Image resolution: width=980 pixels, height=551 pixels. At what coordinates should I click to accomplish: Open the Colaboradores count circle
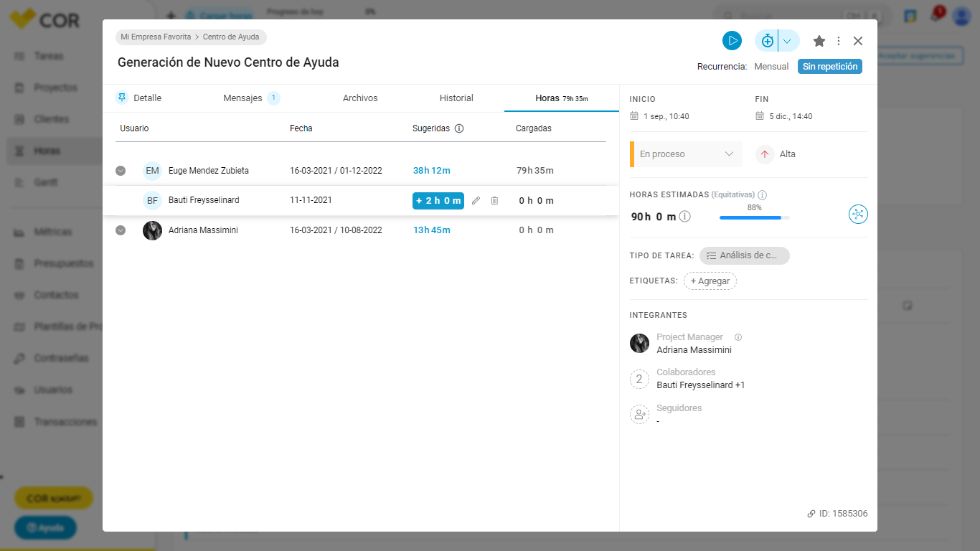639,379
